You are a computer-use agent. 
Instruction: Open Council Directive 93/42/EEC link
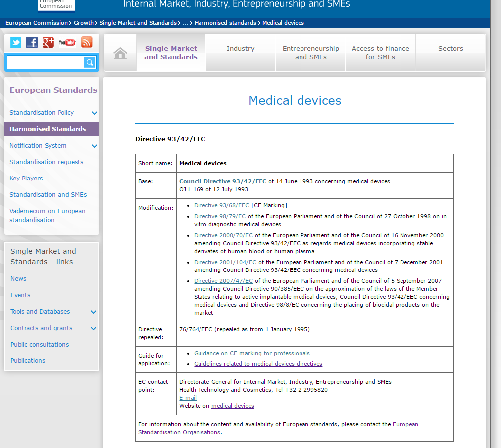click(222, 181)
